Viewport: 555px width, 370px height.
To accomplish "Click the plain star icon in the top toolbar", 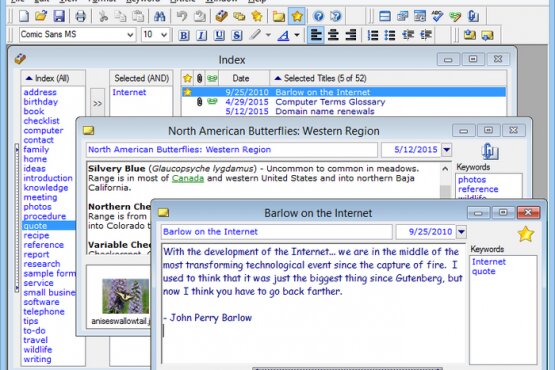I will 257,16.
